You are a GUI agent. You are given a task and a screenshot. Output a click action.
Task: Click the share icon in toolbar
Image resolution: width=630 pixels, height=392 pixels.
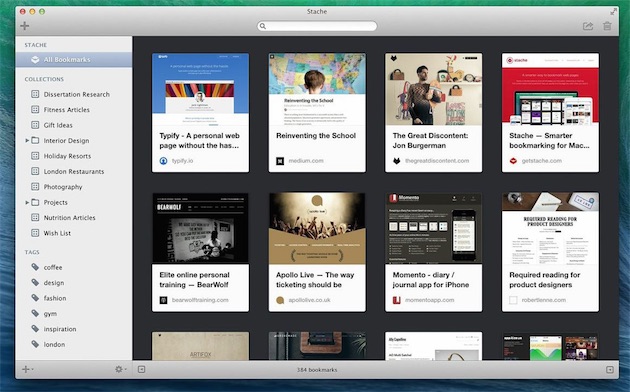[588, 26]
